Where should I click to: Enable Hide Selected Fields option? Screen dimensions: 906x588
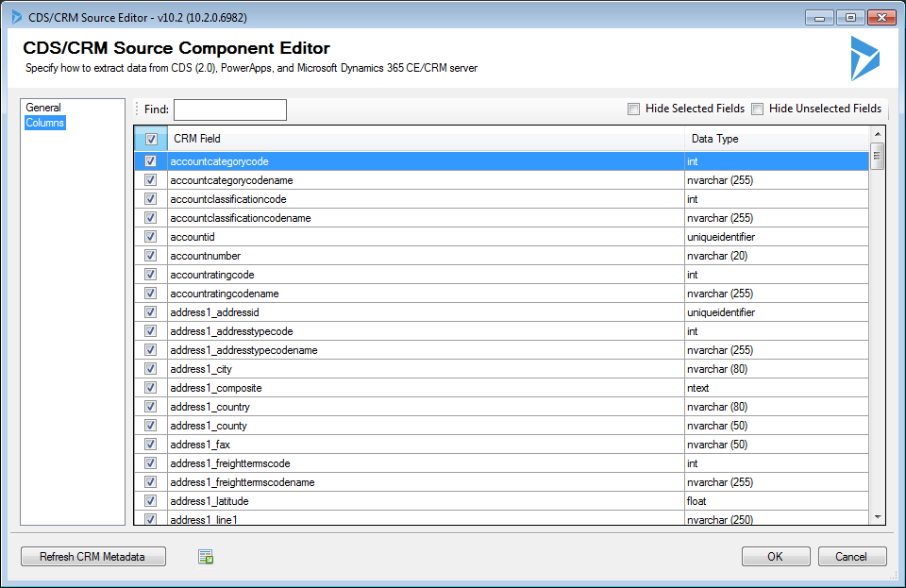pos(634,109)
